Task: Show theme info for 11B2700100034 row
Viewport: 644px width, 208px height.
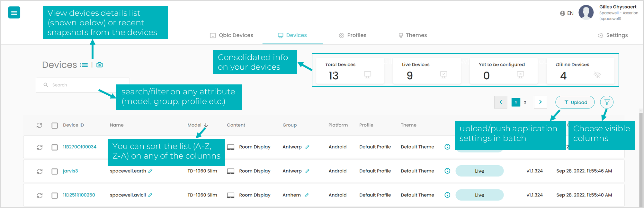Action: pos(447,147)
